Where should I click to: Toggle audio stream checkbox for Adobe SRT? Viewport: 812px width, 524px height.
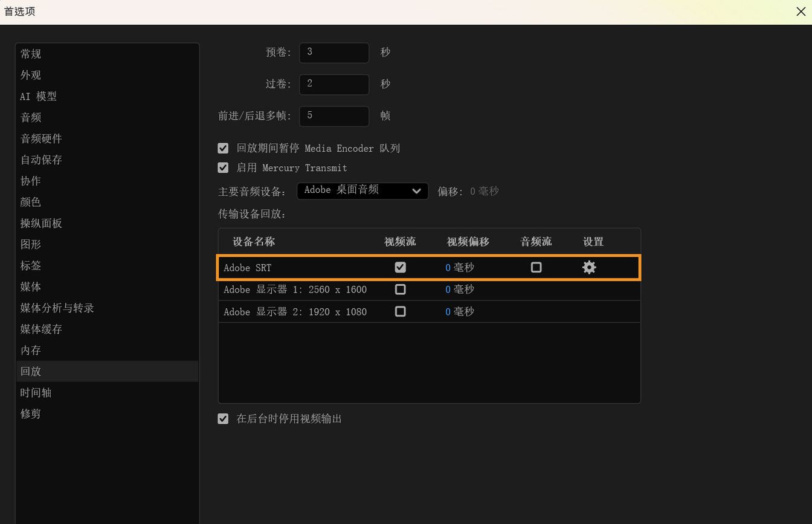(536, 267)
